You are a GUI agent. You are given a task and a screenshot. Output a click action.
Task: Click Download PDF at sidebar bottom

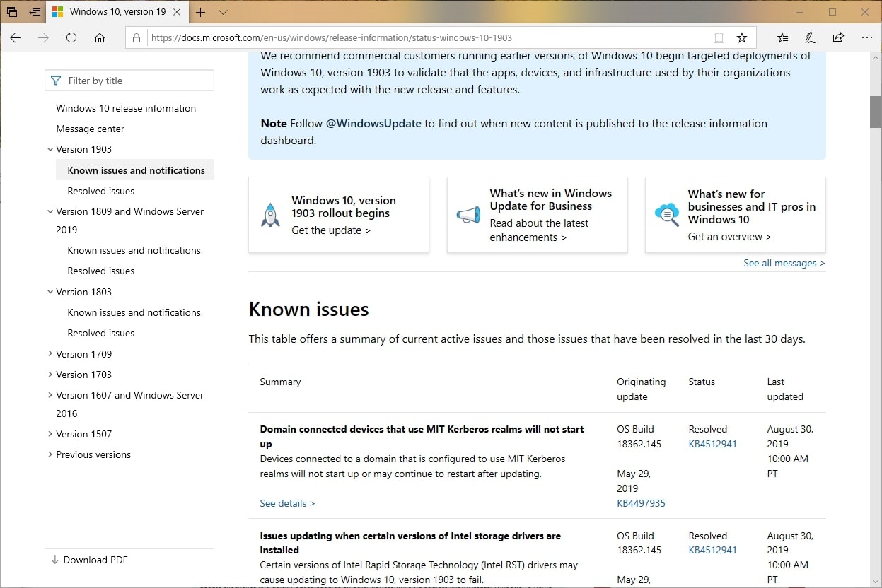pos(89,560)
